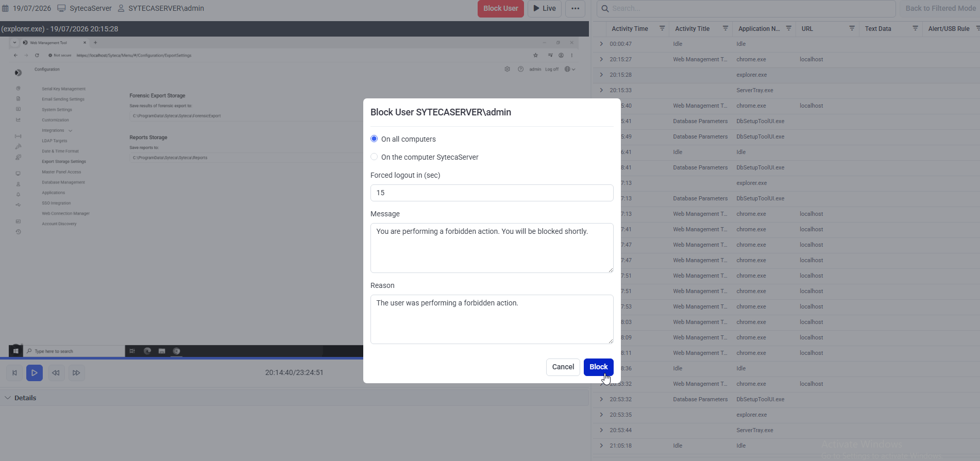Click the Play button in player
This screenshot has height=461, width=980.
[35, 372]
